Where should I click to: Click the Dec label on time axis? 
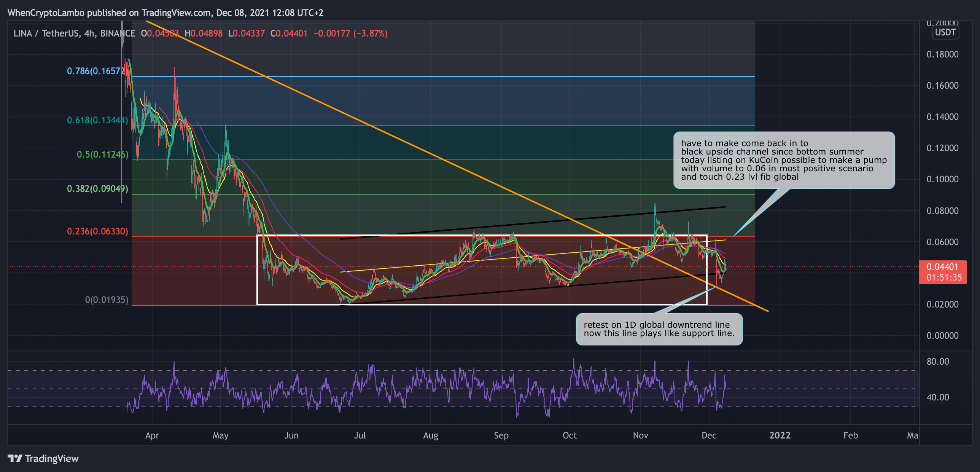(x=709, y=435)
